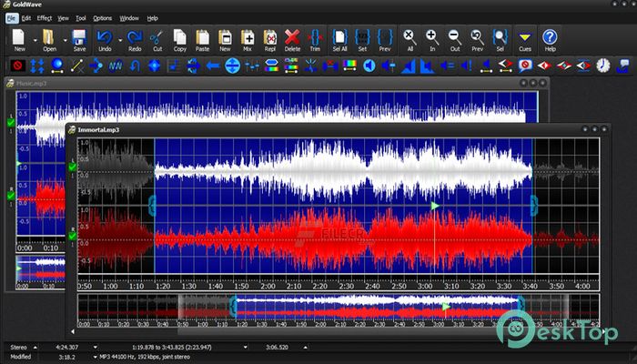Open the dropdown arrow beside 3:18.2

pos(96,357)
